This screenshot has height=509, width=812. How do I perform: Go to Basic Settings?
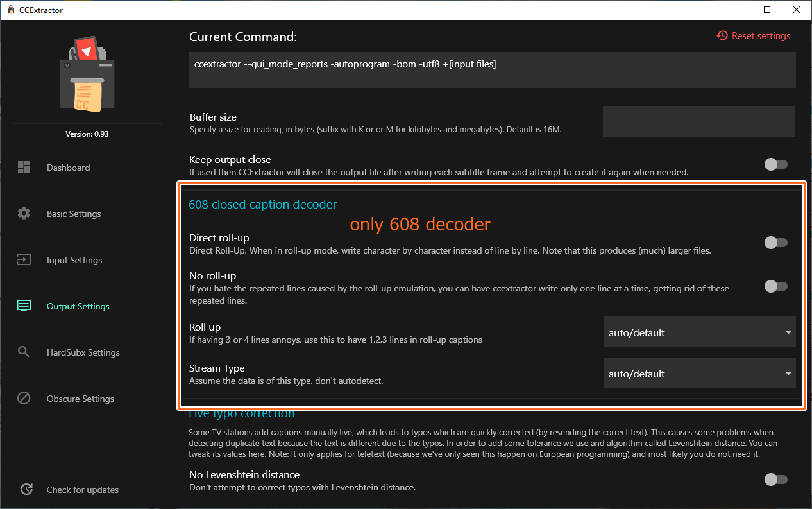[x=74, y=214]
